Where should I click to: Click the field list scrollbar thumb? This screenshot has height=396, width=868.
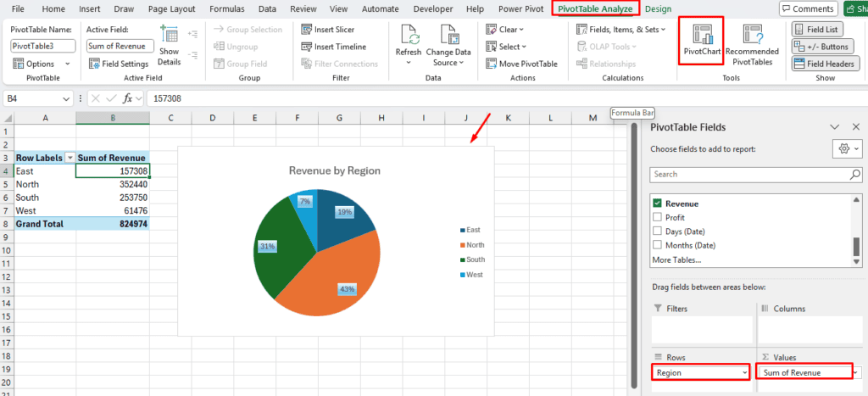(857, 245)
